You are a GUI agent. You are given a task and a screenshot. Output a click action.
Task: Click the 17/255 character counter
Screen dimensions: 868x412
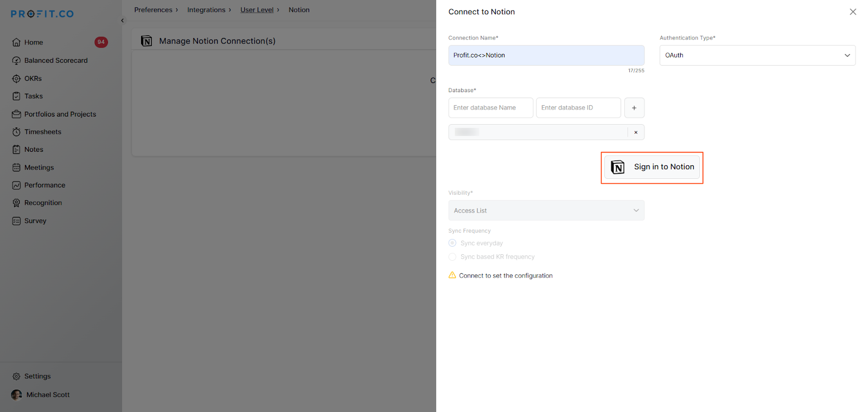click(x=636, y=70)
